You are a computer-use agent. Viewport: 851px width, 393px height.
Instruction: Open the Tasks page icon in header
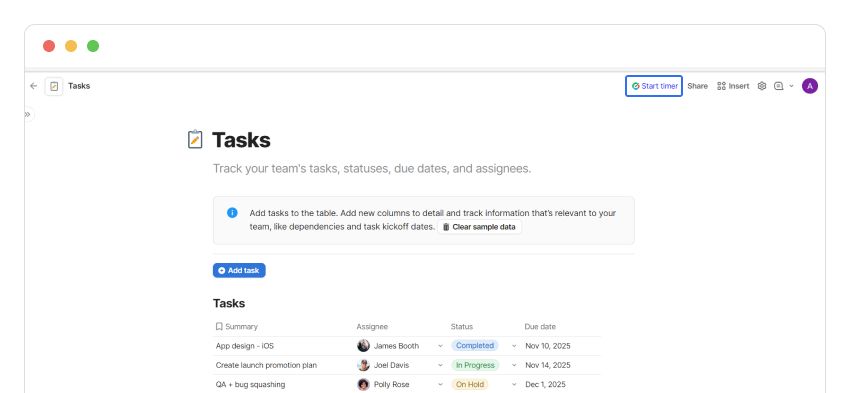click(x=54, y=86)
